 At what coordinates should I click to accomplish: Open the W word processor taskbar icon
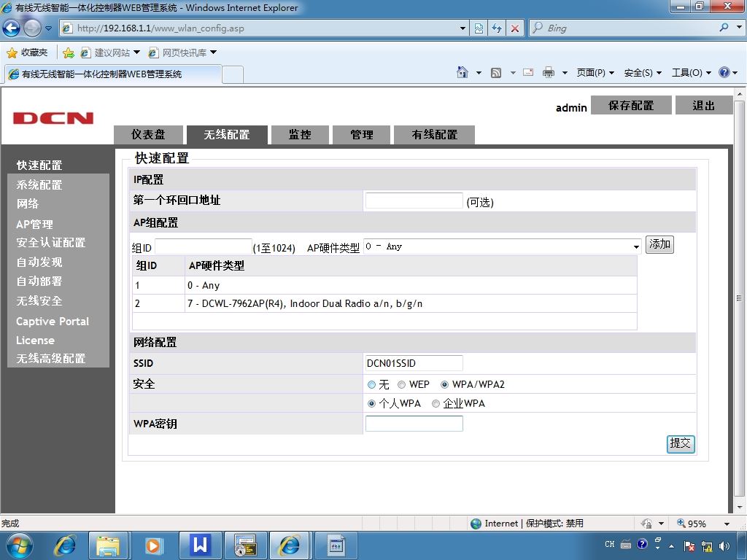click(201, 545)
